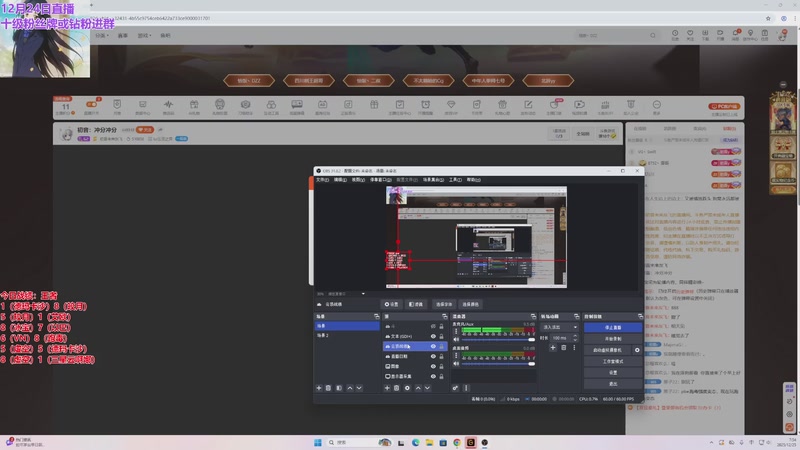Pop out the scene transitions dock icon

point(577,317)
